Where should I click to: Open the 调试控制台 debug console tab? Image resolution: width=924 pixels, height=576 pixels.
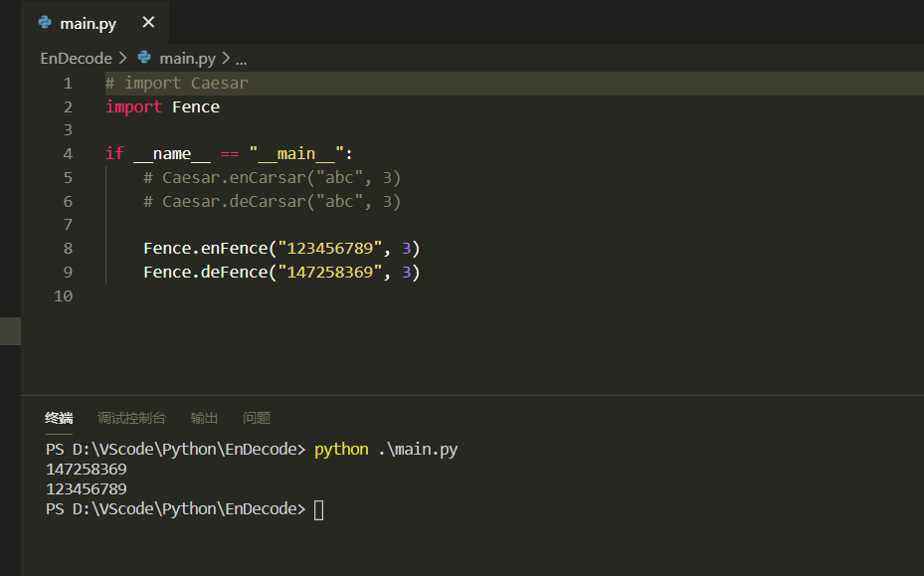[131, 418]
